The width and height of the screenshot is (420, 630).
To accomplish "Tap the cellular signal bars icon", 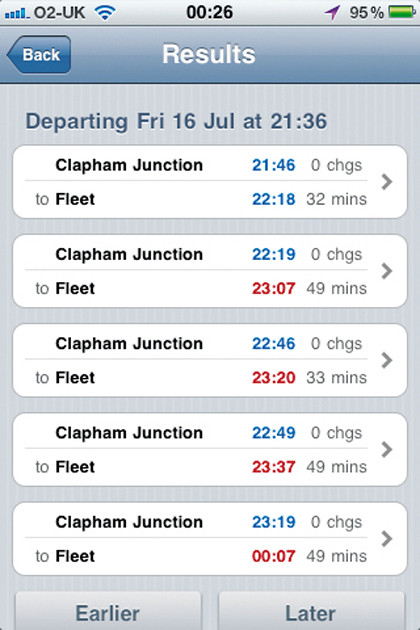I will (x=17, y=14).
